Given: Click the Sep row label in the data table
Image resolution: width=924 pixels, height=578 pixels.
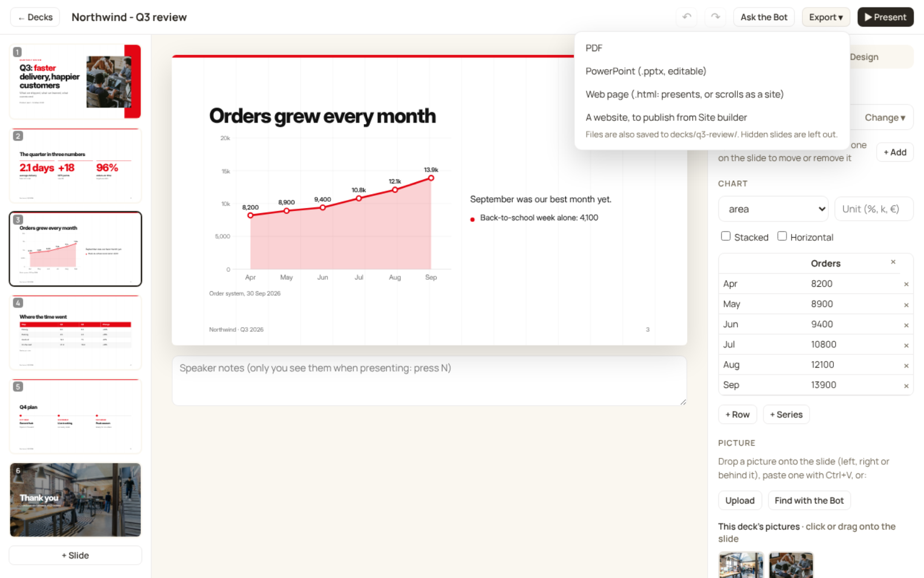Looking at the screenshot, I should pyautogui.click(x=762, y=385).
